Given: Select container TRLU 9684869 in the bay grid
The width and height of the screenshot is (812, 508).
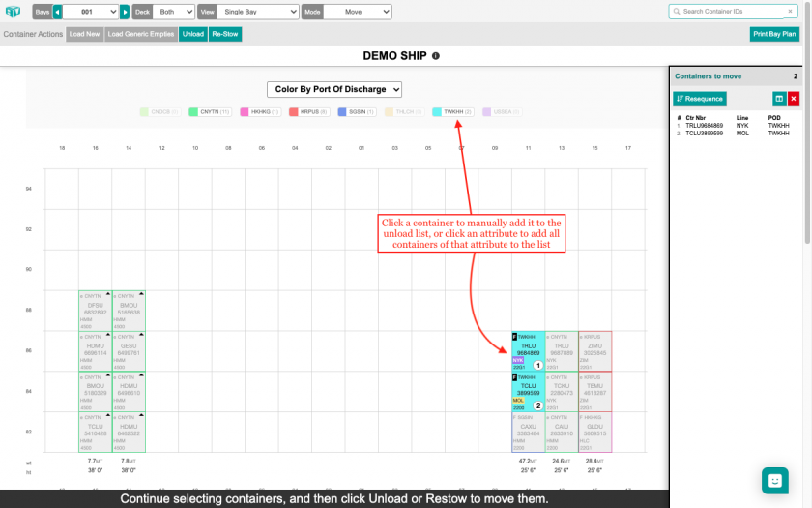Looking at the screenshot, I should tap(528, 349).
